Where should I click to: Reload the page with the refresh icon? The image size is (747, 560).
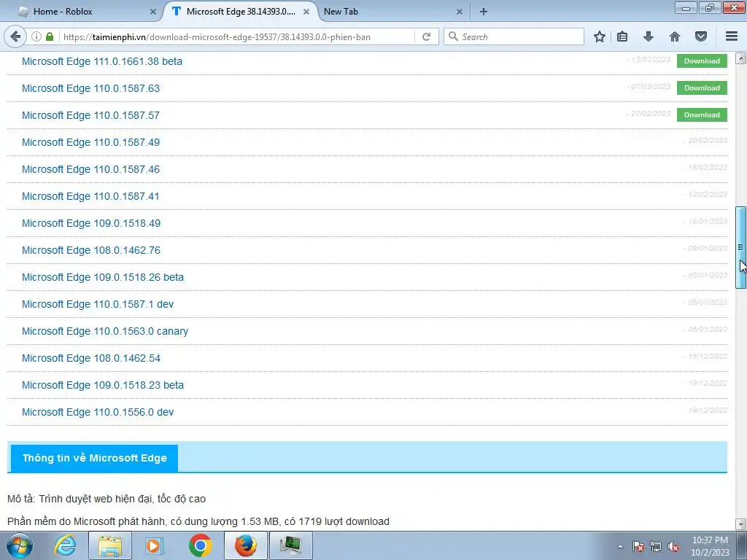click(426, 36)
